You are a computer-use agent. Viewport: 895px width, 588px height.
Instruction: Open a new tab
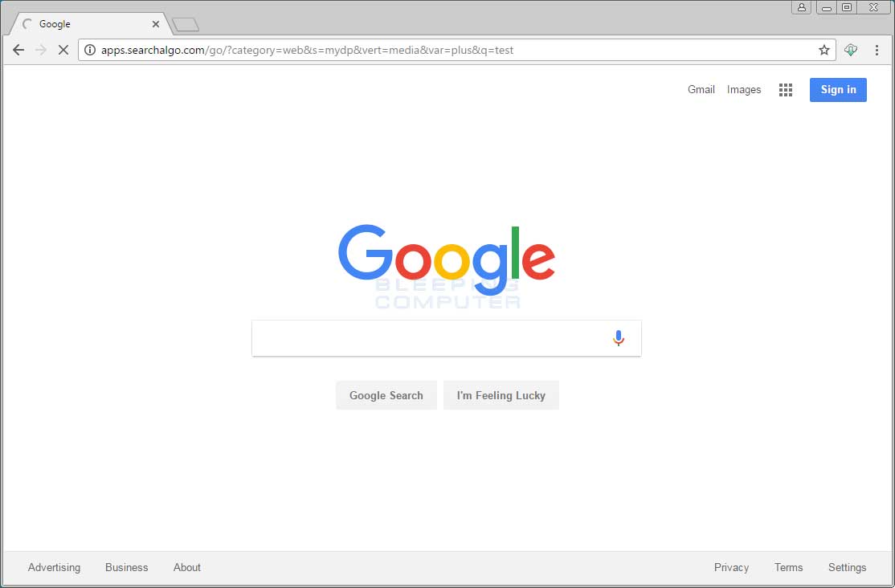point(186,25)
